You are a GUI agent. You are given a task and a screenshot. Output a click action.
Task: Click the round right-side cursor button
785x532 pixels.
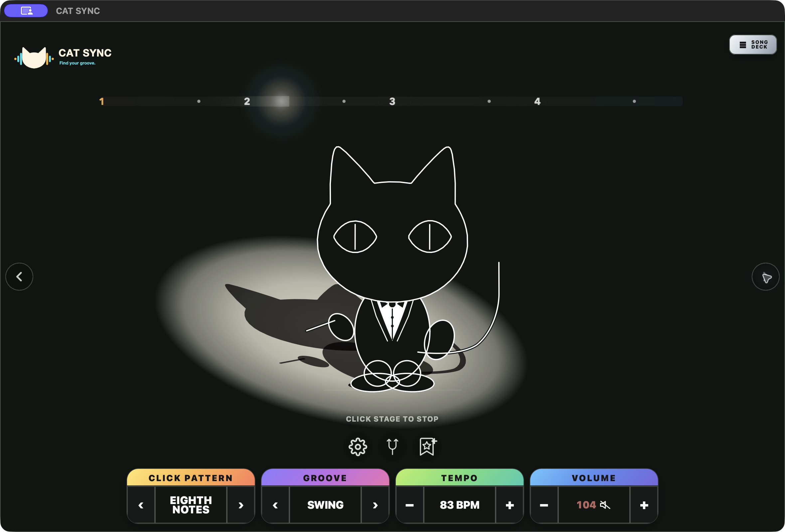point(765,276)
